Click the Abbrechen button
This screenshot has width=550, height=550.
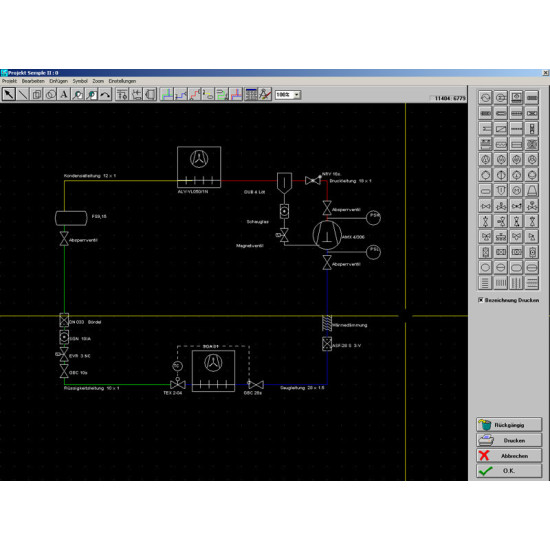pyautogui.click(x=509, y=456)
